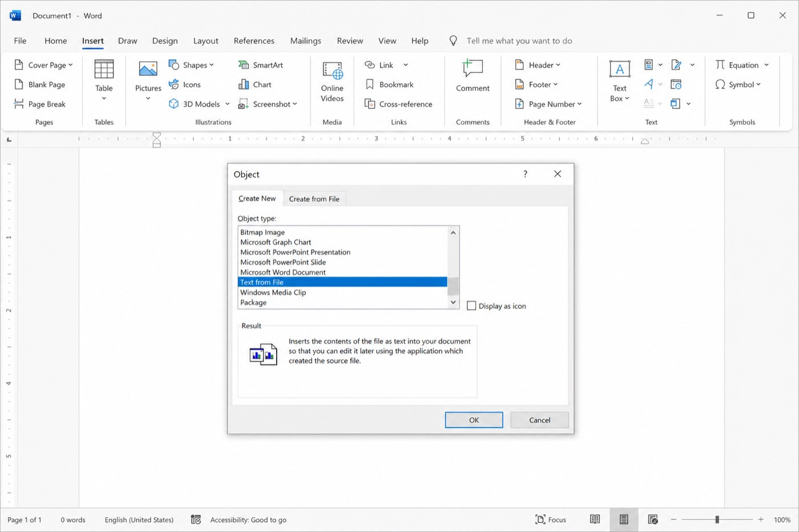Click the zoom slider handle

(717, 519)
